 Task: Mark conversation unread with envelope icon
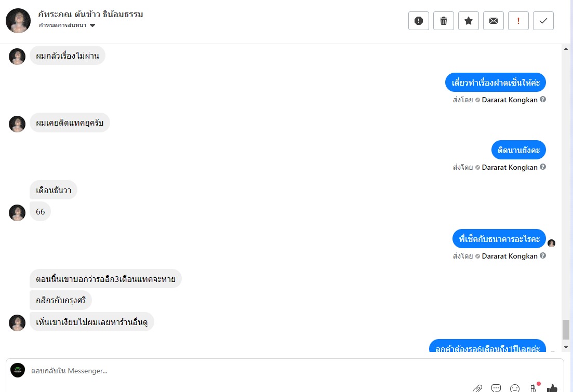click(x=494, y=21)
